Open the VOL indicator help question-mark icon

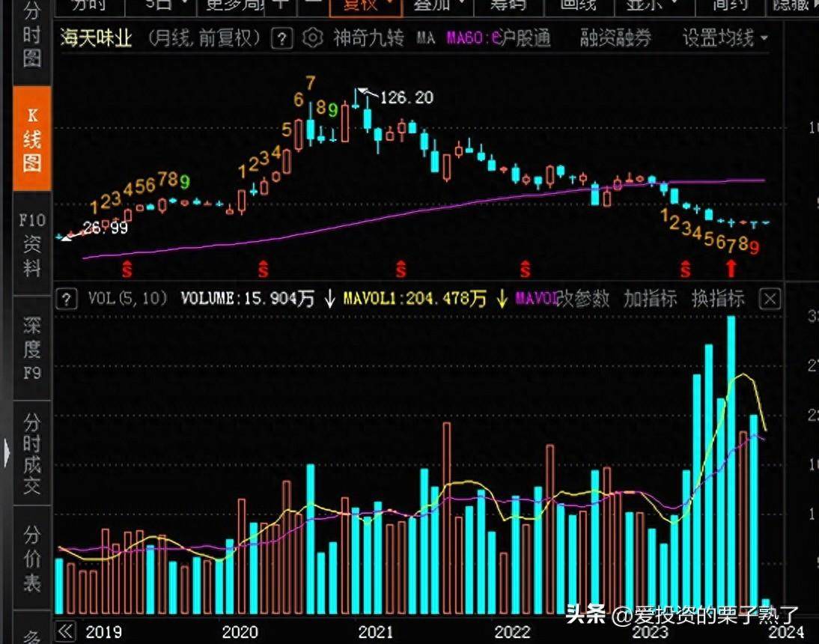tap(67, 300)
